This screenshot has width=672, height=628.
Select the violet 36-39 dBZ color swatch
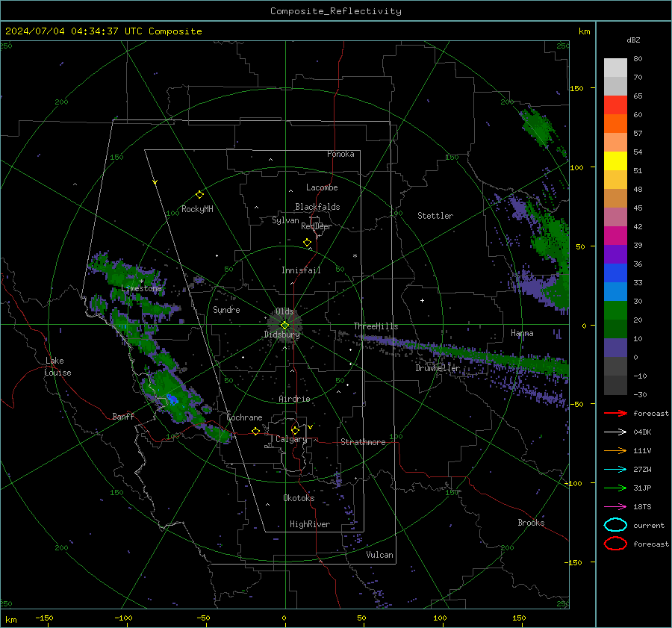pyautogui.click(x=615, y=255)
